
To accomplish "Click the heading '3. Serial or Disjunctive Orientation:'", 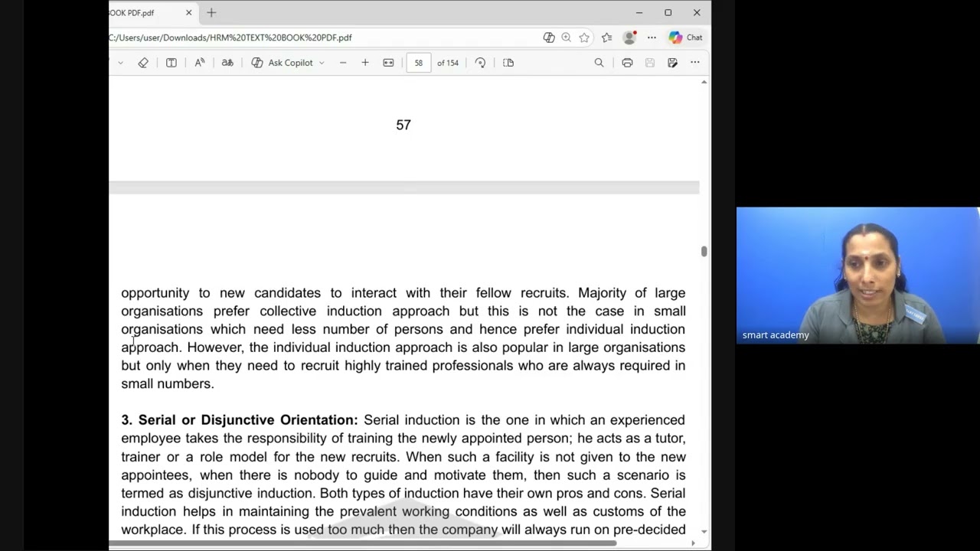I will pos(240,420).
